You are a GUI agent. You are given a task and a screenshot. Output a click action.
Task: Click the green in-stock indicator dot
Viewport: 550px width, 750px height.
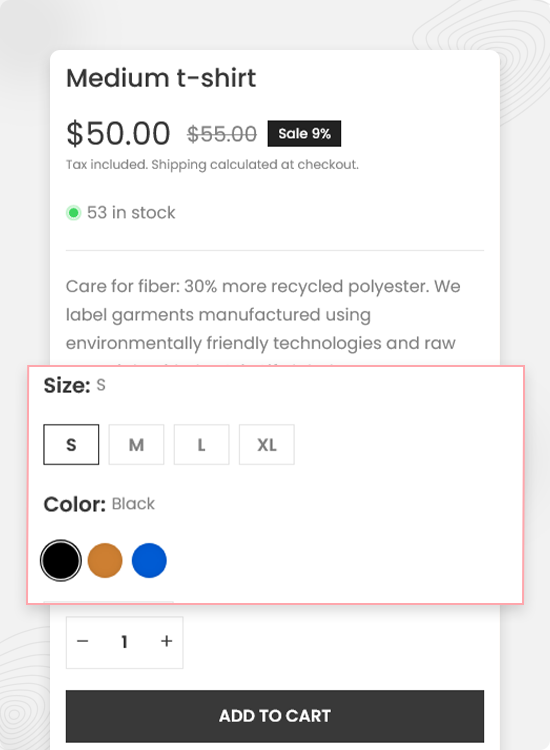click(73, 212)
